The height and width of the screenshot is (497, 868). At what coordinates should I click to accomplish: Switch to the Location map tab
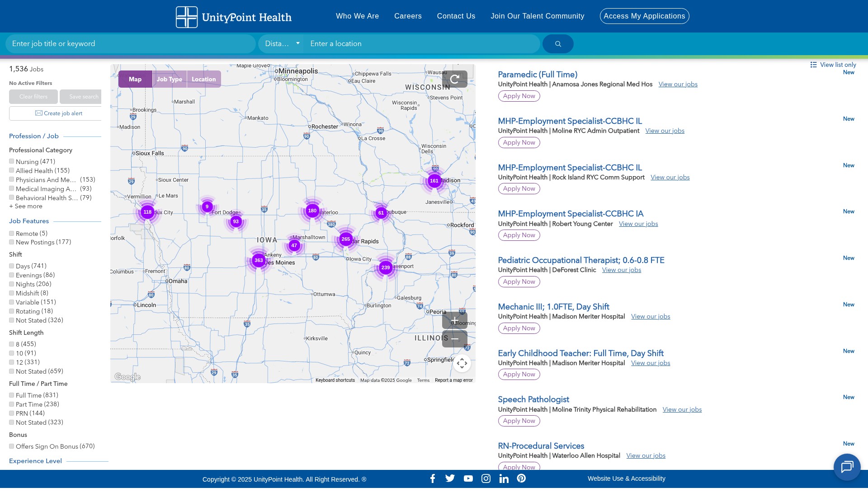click(x=204, y=79)
